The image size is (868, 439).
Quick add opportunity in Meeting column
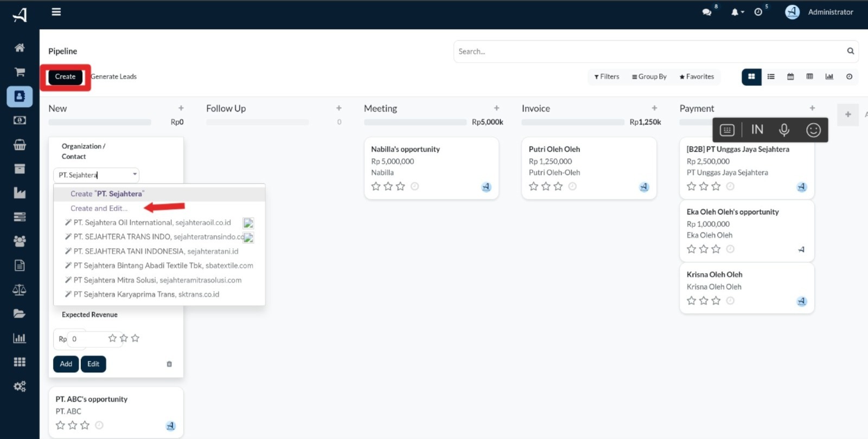[x=496, y=108]
